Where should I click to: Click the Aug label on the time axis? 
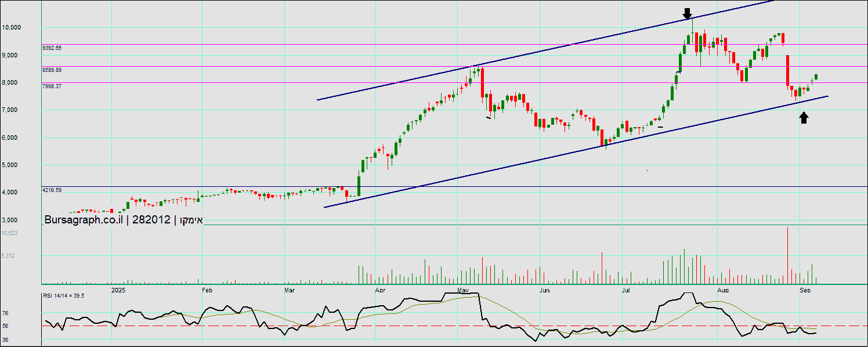723,289
